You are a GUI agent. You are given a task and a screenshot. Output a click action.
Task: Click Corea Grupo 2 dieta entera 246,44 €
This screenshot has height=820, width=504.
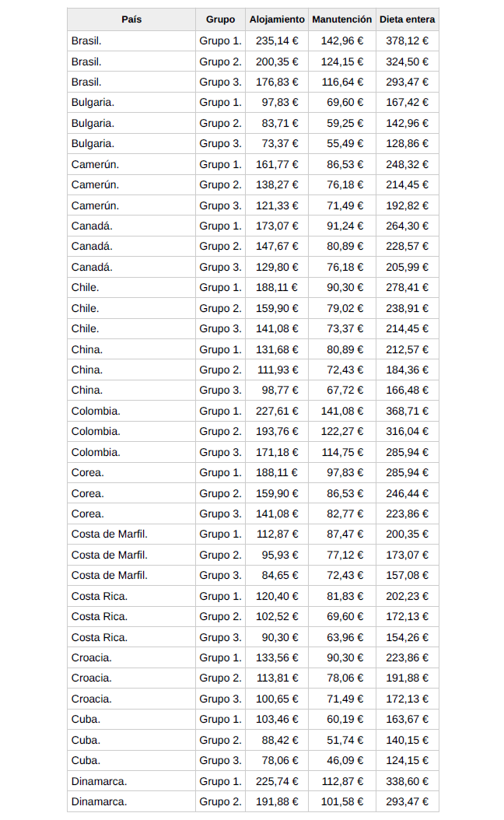407,493
